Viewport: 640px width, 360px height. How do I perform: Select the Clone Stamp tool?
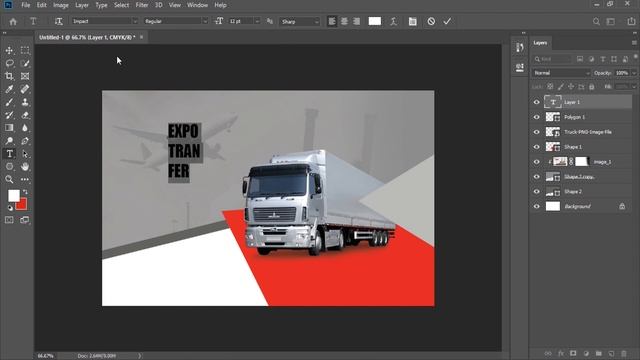click(x=25, y=102)
